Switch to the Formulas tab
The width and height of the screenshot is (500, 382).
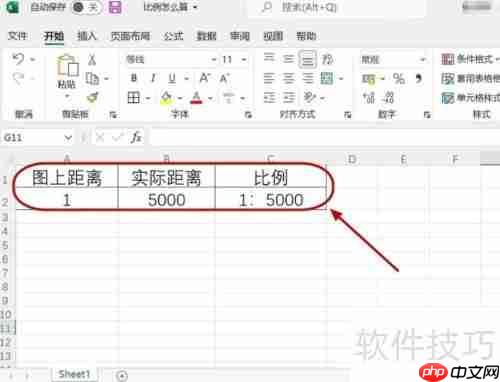[173, 36]
